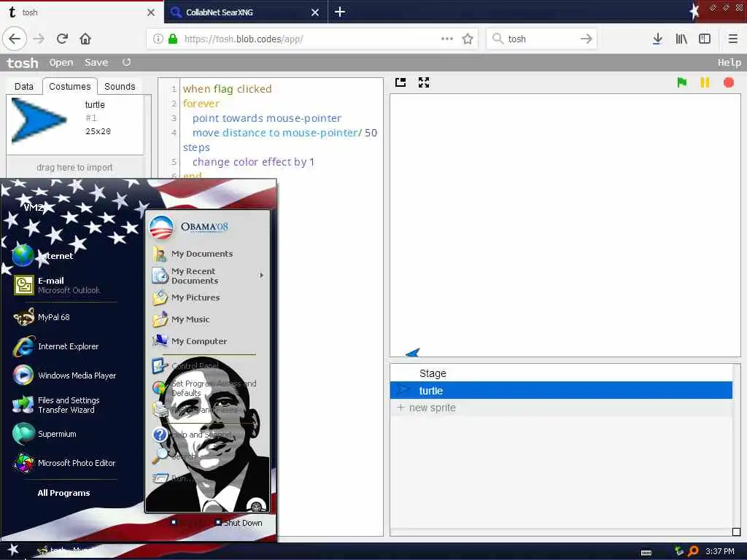Launch Internet Explorer from Start menu
The height and width of the screenshot is (560, 747).
coord(64,346)
